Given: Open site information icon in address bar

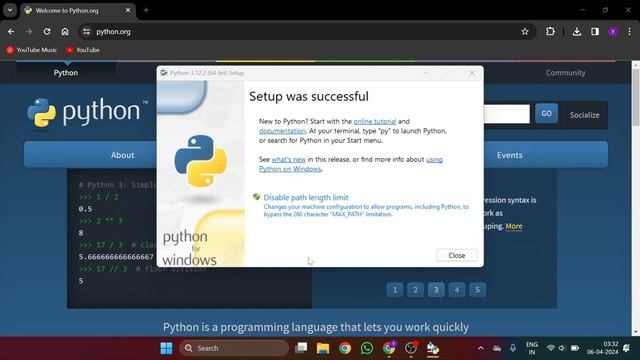Looking at the screenshot, I should (86, 31).
